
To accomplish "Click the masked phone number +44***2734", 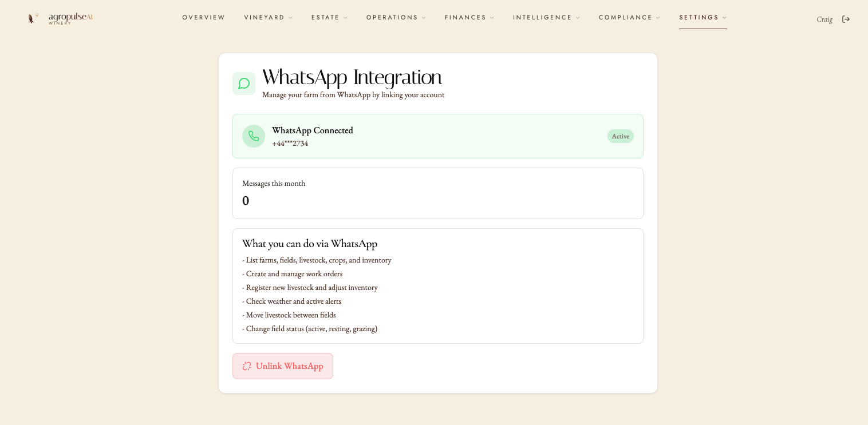I will (x=290, y=144).
